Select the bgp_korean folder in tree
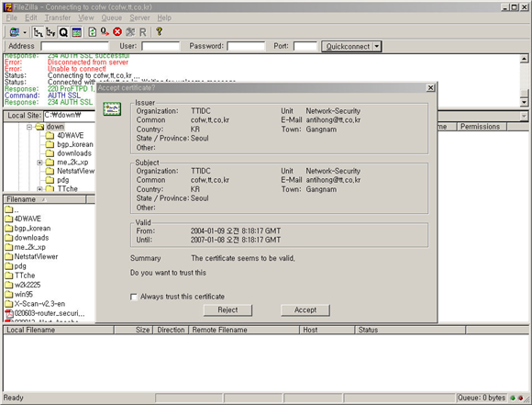Screen dimensions: 532x405 tap(75, 144)
